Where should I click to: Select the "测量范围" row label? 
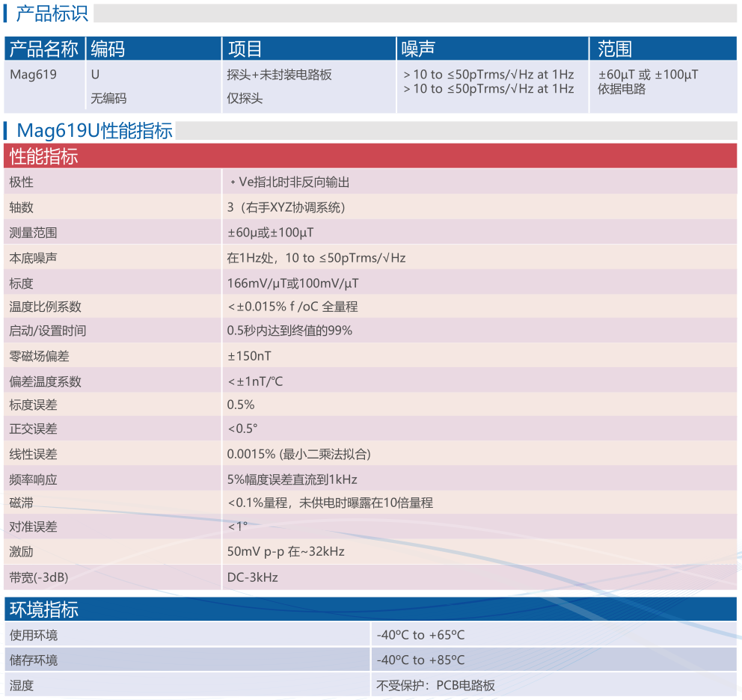pyautogui.click(x=33, y=233)
